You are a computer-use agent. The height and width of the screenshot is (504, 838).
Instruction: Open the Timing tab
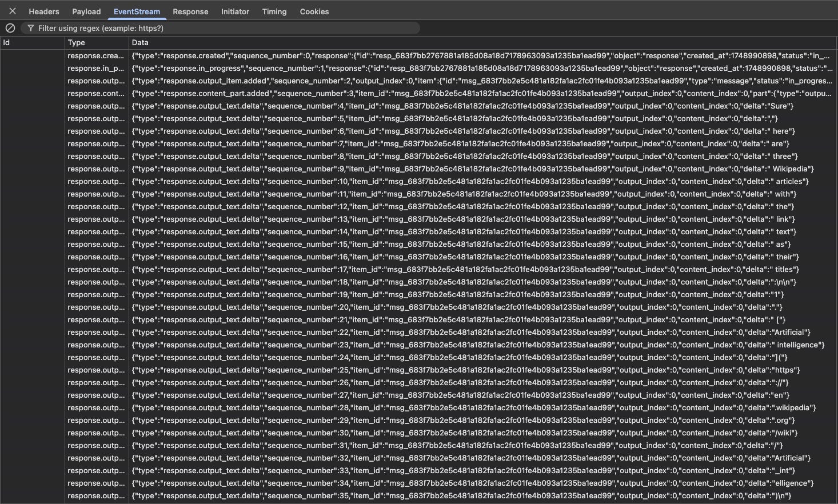click(x=274, y=11)
